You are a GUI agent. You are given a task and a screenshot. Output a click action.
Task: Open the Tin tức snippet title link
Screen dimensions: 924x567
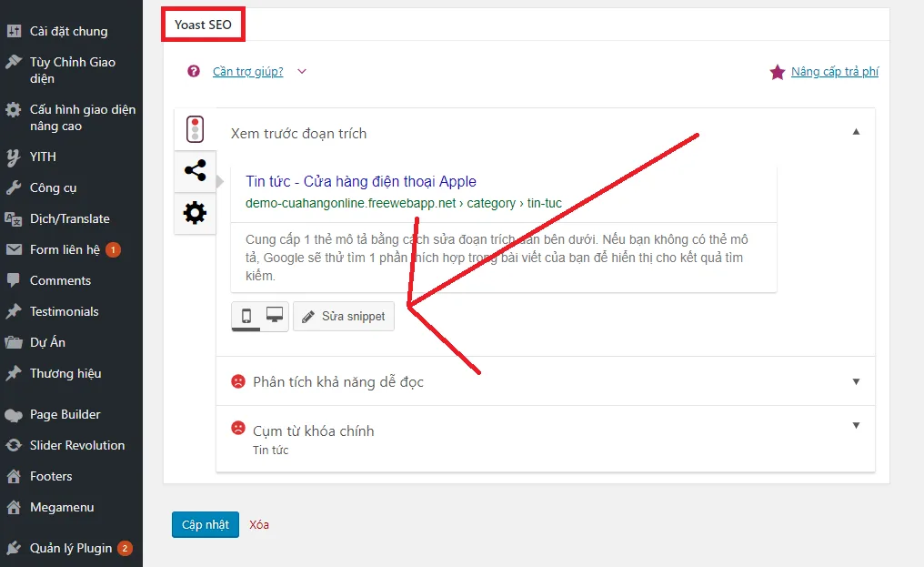pos(360,181)
